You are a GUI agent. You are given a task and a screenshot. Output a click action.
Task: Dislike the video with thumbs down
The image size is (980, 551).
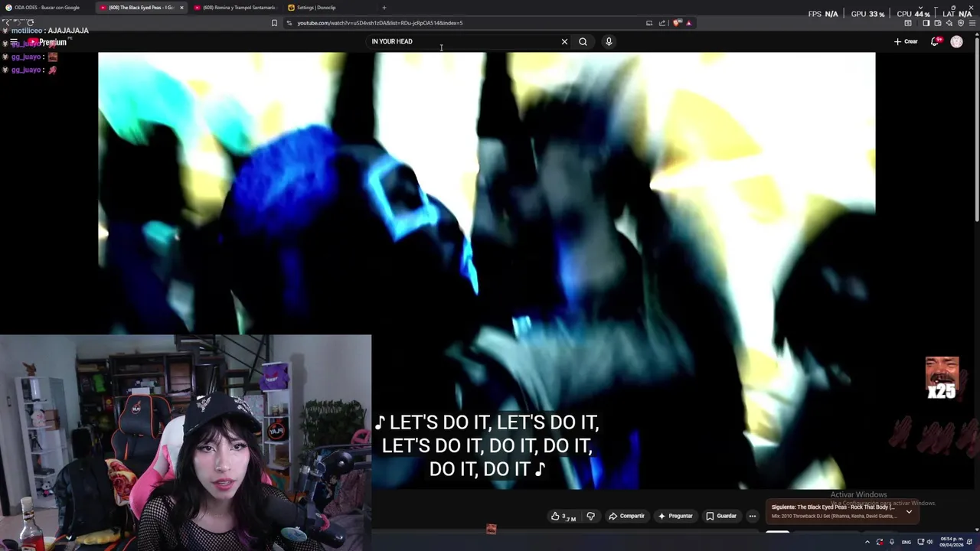tap(590, 516)
